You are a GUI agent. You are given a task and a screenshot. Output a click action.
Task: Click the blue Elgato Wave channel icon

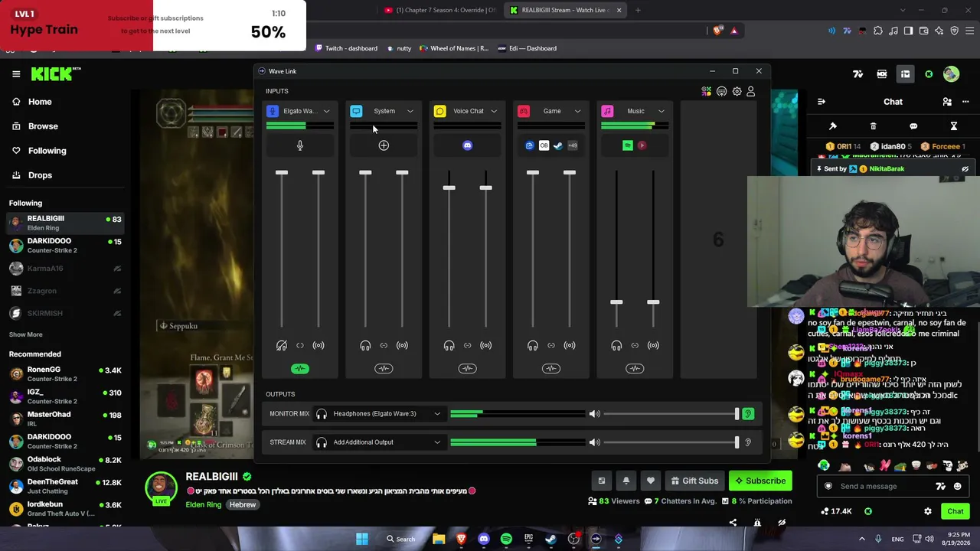[x=273, y=111]
